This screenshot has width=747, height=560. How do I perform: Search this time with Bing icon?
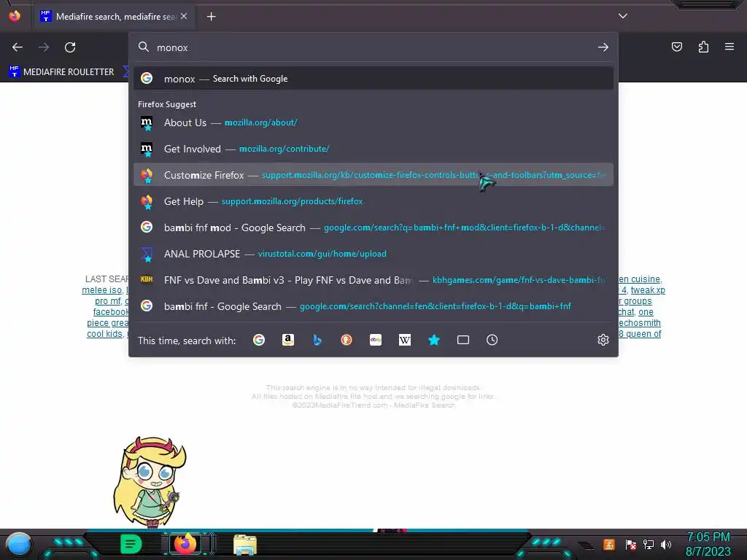317,340
